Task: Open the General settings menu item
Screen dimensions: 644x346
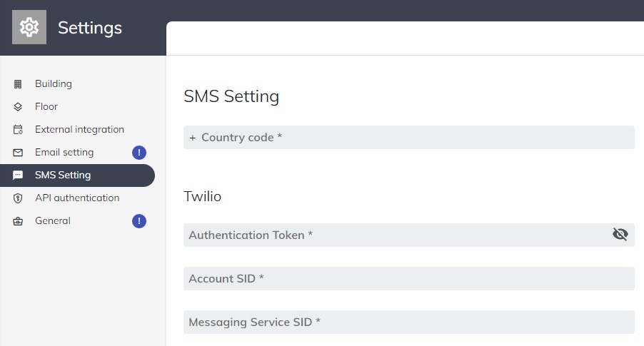Action: pyautogui.click(x=53, y=220)
